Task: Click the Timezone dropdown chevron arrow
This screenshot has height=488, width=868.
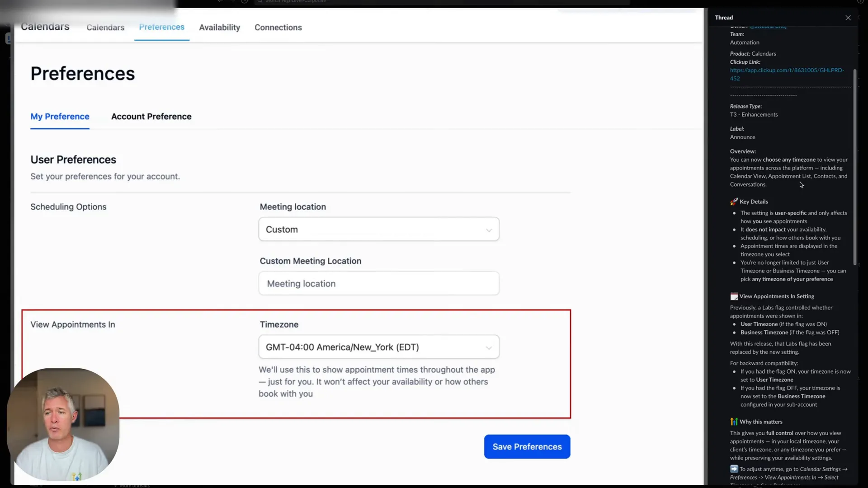Action: click(x=489, y=347)
